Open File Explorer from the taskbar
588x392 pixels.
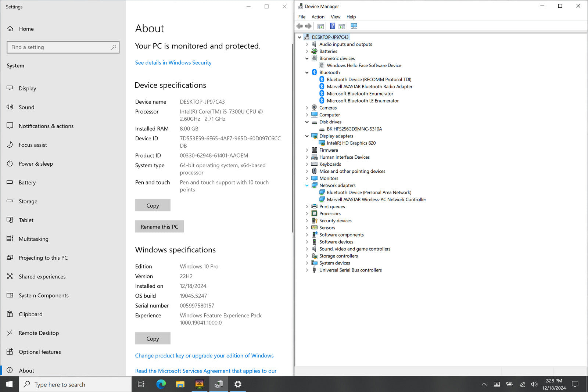[x=180, y=384]
